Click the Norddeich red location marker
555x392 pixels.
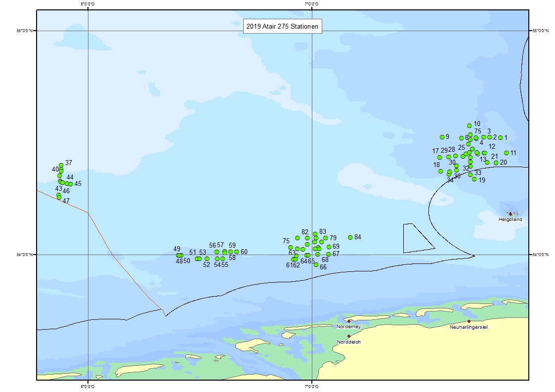[x=349, y=336]
